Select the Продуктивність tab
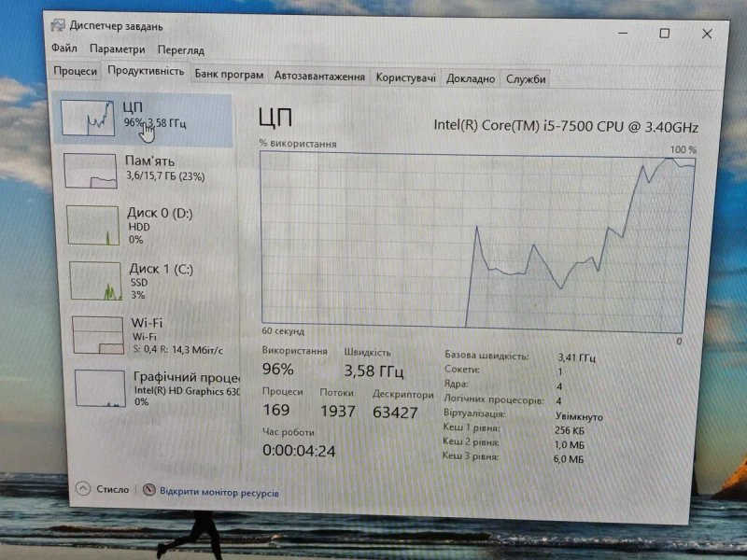The height and width of the screenshot is (560, 747). [x=146, y=71]
